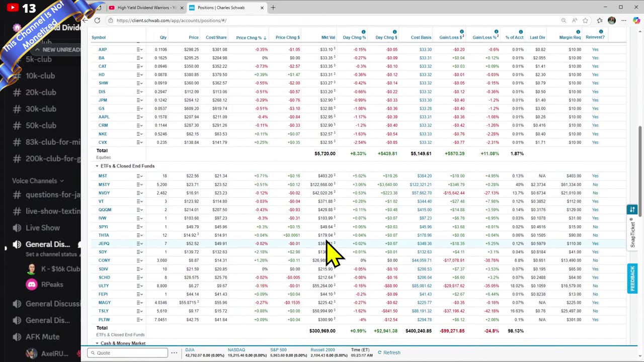Open the action menu icon for AAPL
Image resolution: width=644 pixels, height=362 pixels.
click(x=139, y=117)
